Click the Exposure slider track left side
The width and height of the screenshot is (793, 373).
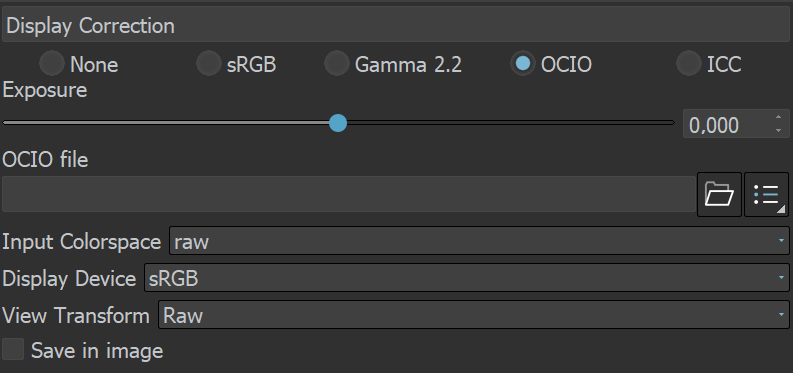tap(166, 123)
